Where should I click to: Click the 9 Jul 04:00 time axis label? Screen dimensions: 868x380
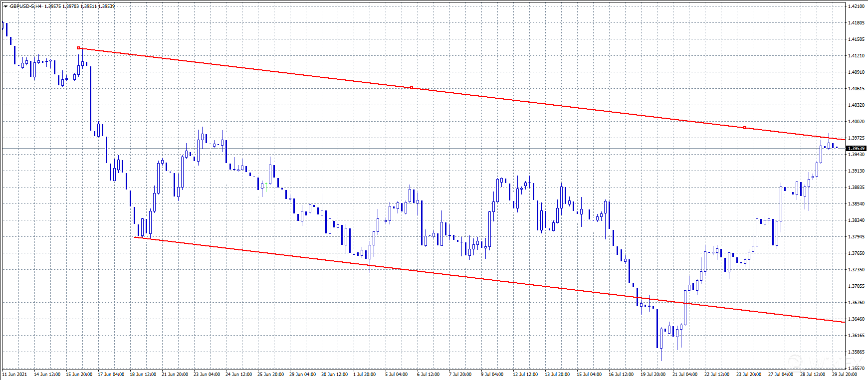click(x=492, y=375)
